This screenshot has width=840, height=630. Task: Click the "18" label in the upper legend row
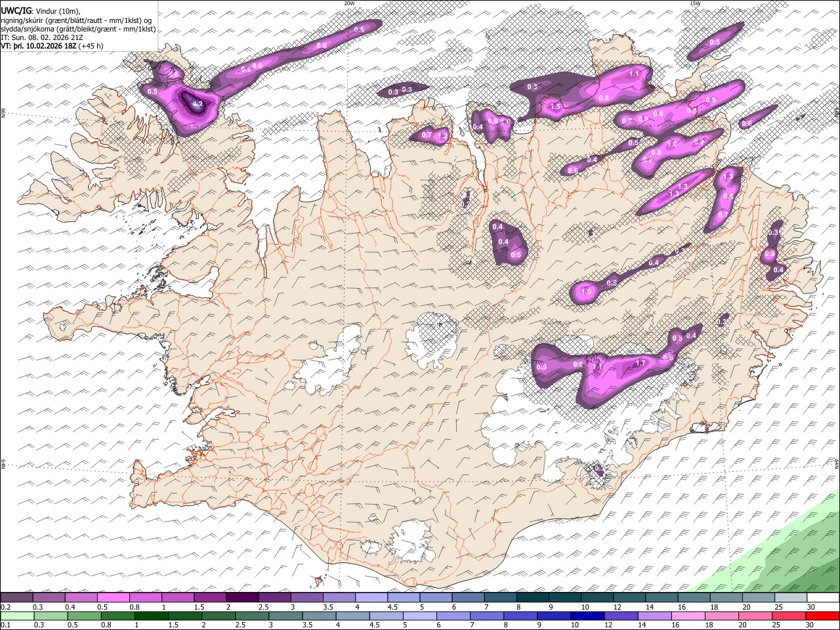point(713,606)
